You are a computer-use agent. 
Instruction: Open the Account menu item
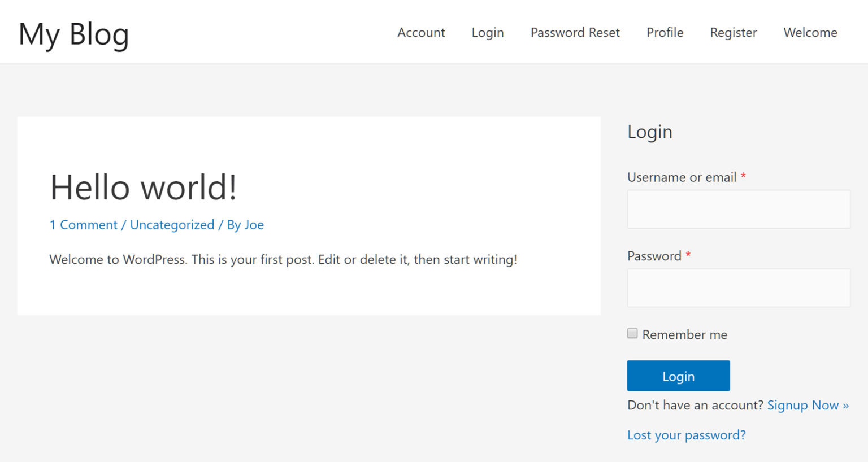[x=420, y=32]
